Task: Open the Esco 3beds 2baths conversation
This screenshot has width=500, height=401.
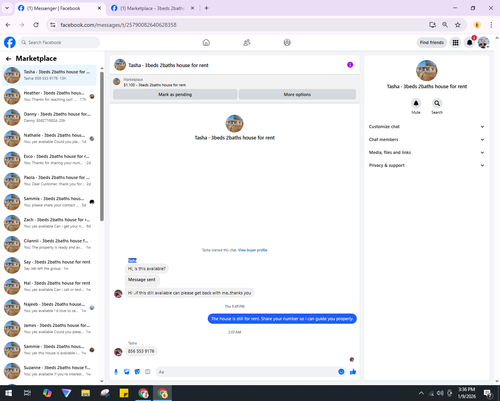Action: (49, 160)
